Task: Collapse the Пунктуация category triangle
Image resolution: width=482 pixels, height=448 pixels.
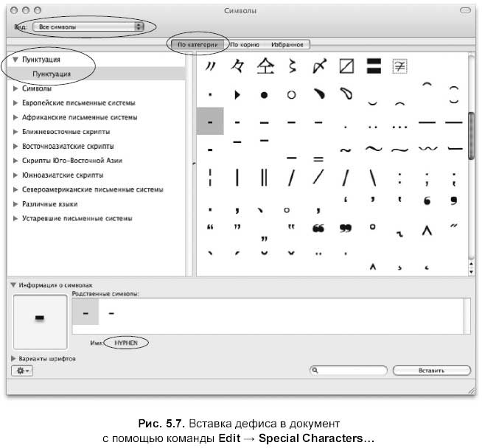Action: (15, 59)
